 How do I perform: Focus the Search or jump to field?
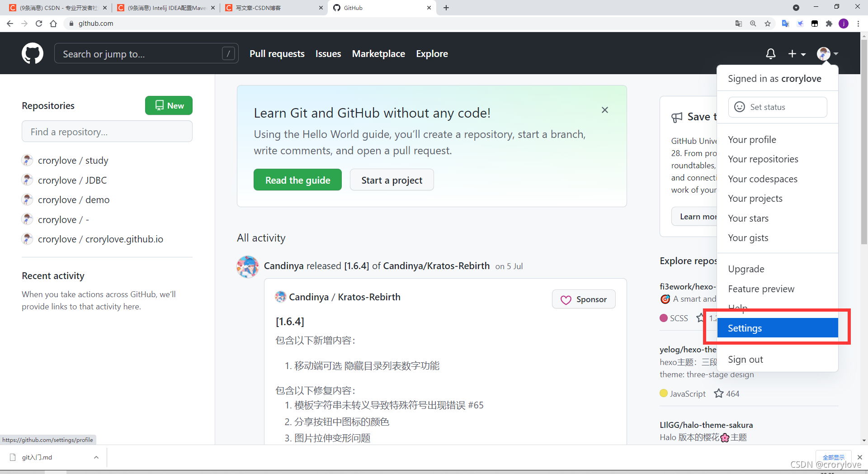pos(146,54)
